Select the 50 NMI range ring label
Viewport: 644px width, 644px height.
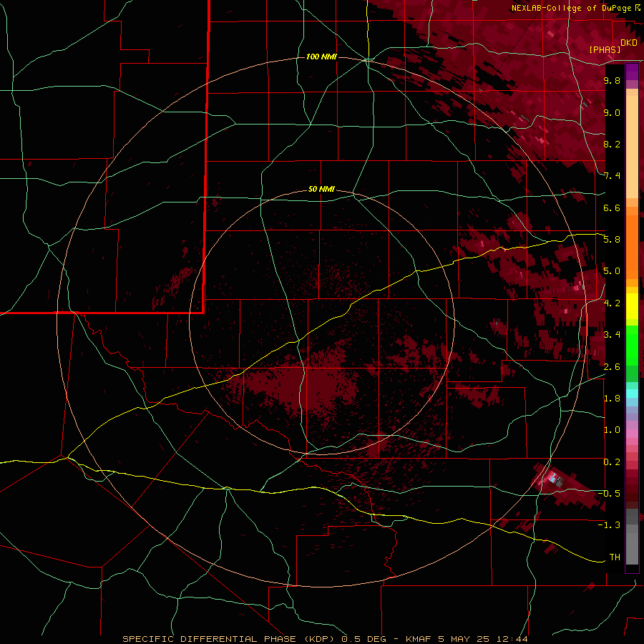(321, 189)
